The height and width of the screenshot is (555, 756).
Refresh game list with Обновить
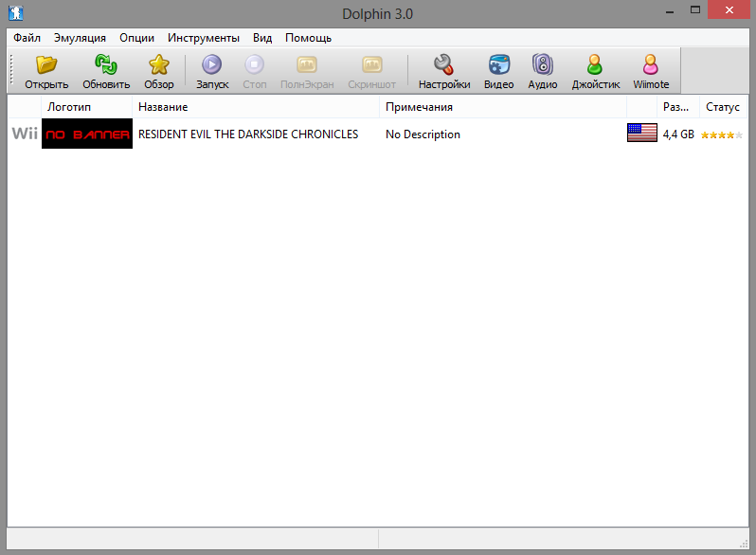coord(106,71)
